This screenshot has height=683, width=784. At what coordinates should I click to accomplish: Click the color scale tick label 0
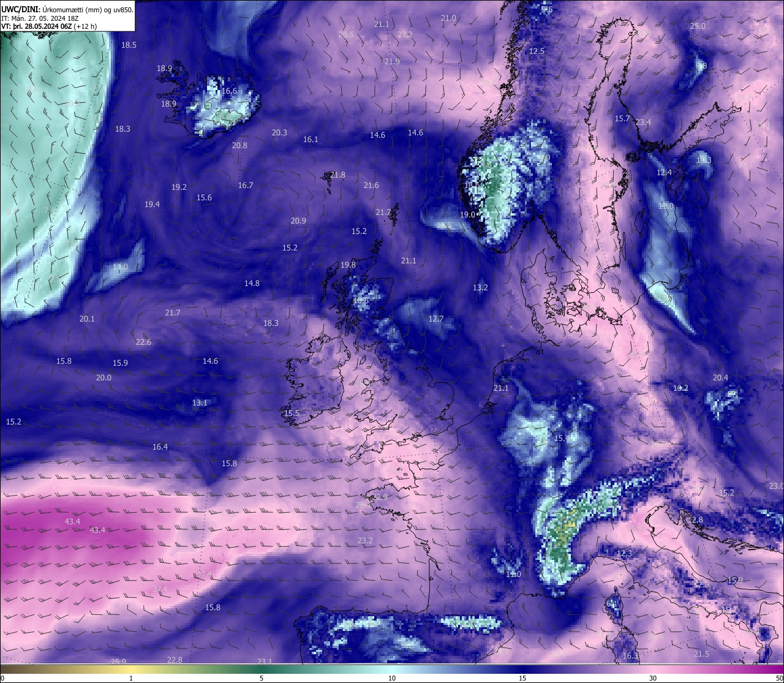coord(2,678)
